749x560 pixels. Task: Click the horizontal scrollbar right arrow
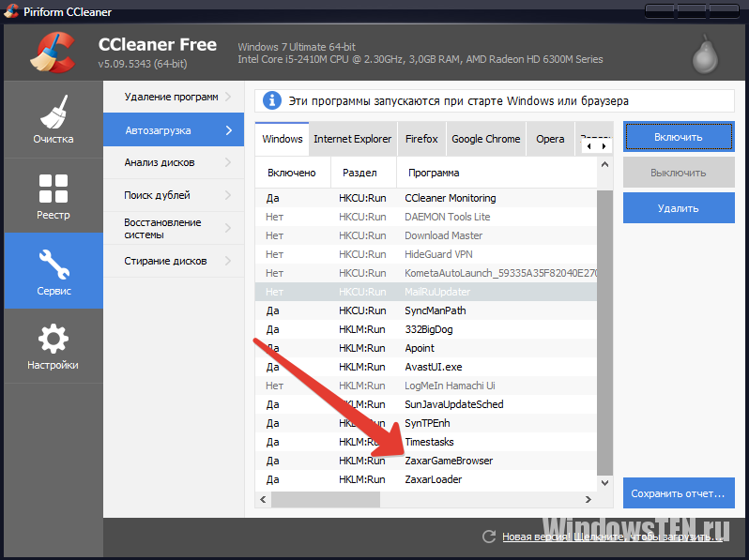588,499
